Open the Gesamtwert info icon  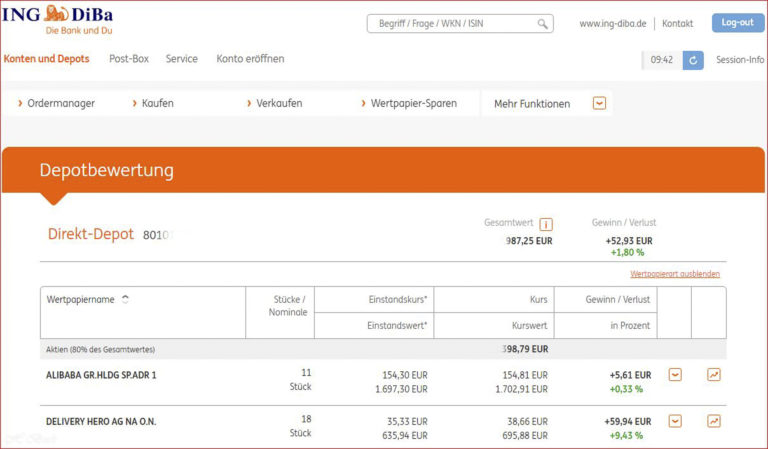pos(546,224)
